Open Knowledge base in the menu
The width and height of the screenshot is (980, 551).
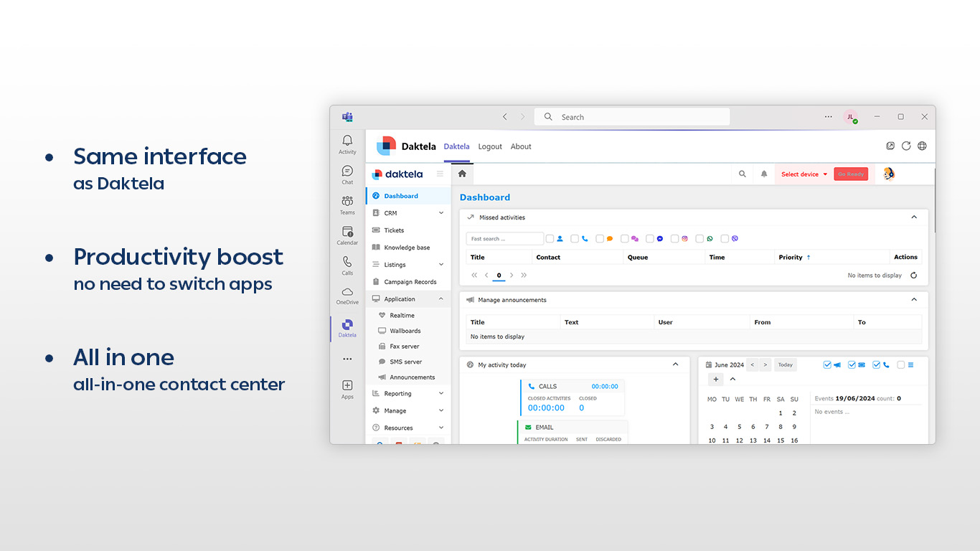point(408,248)
